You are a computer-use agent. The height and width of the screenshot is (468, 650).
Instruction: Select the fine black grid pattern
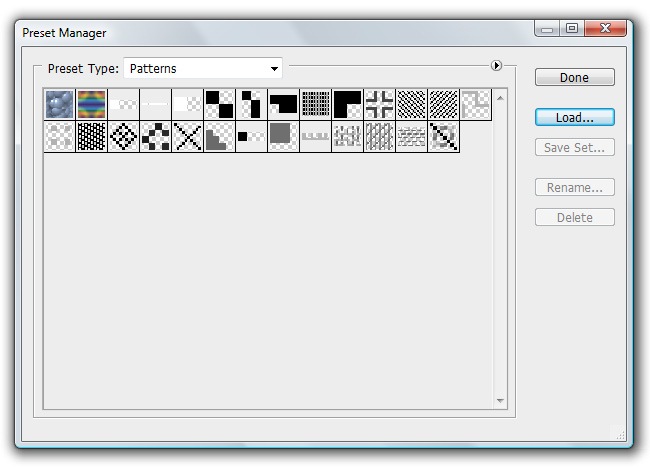pyautogui.click(x=315, y=104)
